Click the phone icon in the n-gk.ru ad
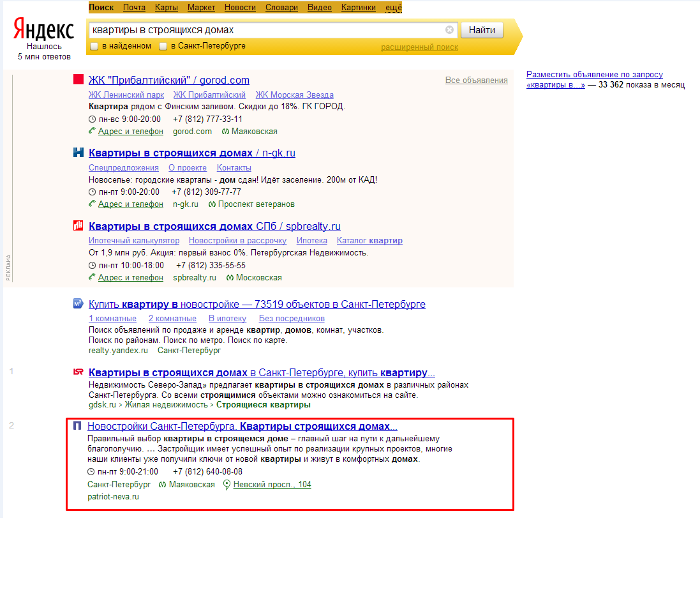 [x=92, y=204]
